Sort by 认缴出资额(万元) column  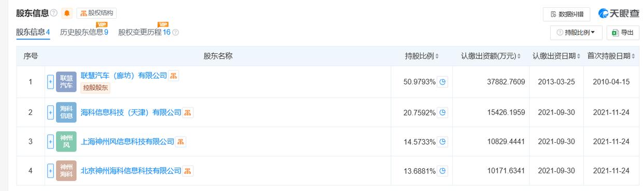pyautogui.click(x=491, y=56)
